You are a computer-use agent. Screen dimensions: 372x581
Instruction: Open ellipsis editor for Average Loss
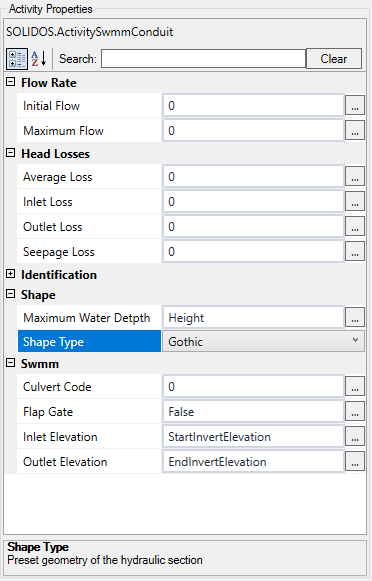(x=355, y=177)
